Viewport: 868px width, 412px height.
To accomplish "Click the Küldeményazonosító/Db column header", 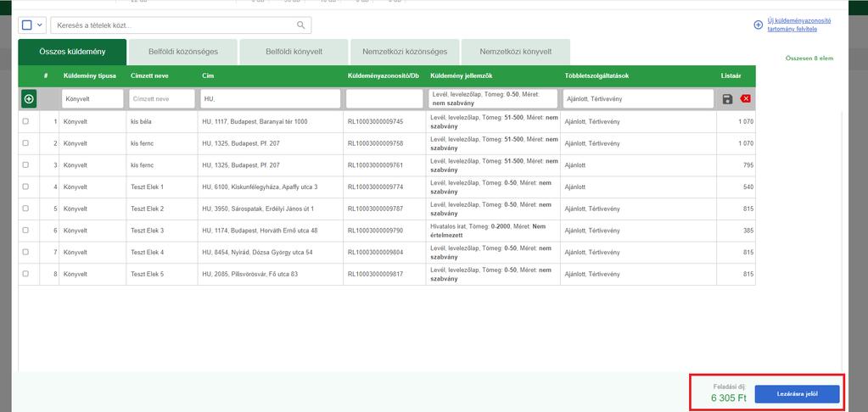I will [383, 75].
